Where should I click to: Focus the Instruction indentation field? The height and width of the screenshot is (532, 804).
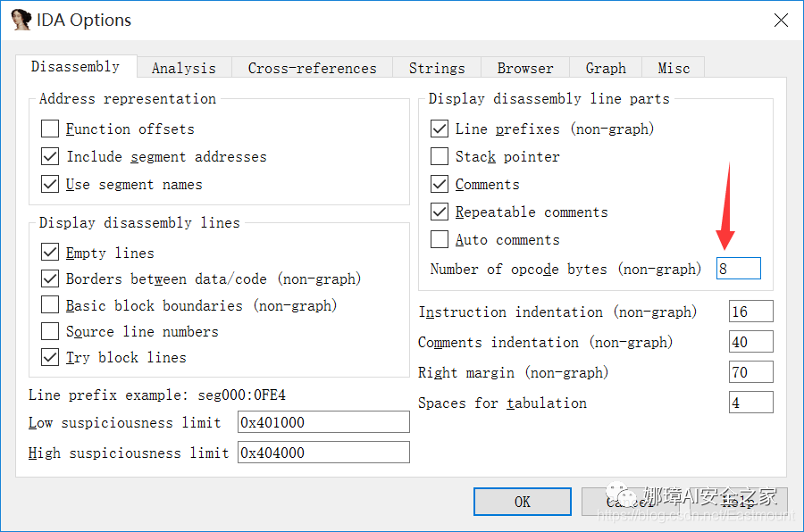pyautogui.click(x=750, y=312)
